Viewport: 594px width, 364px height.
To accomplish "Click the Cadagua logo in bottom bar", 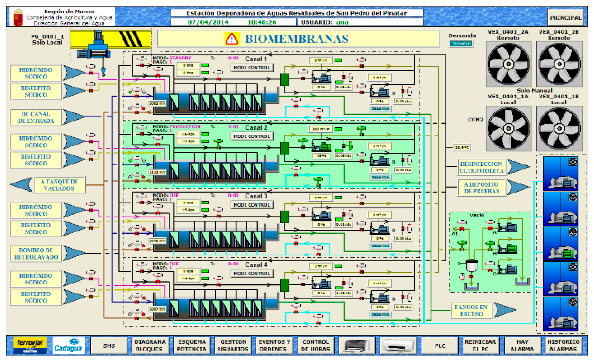I will click(69, 346).
